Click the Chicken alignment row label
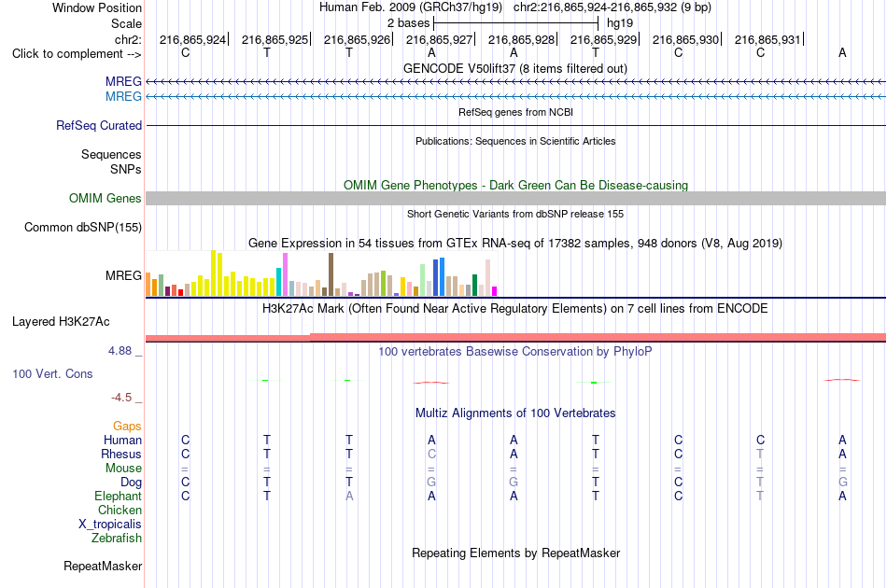The height and width of the screenshot is (588, 887). tap(120, 510)
